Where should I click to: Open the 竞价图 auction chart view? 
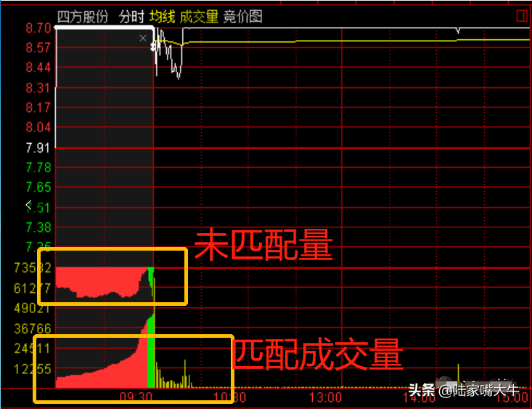tap(242, 17)
